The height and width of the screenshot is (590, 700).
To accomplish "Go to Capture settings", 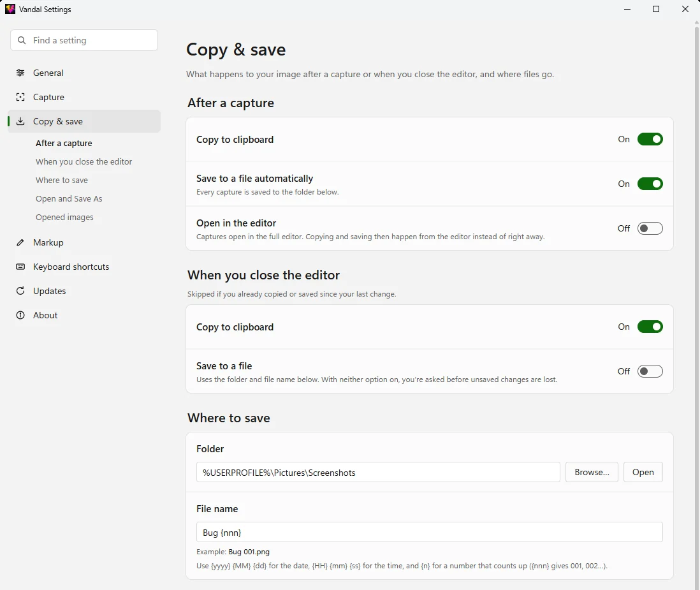I will pyautogui.click(x=84, y=97).
